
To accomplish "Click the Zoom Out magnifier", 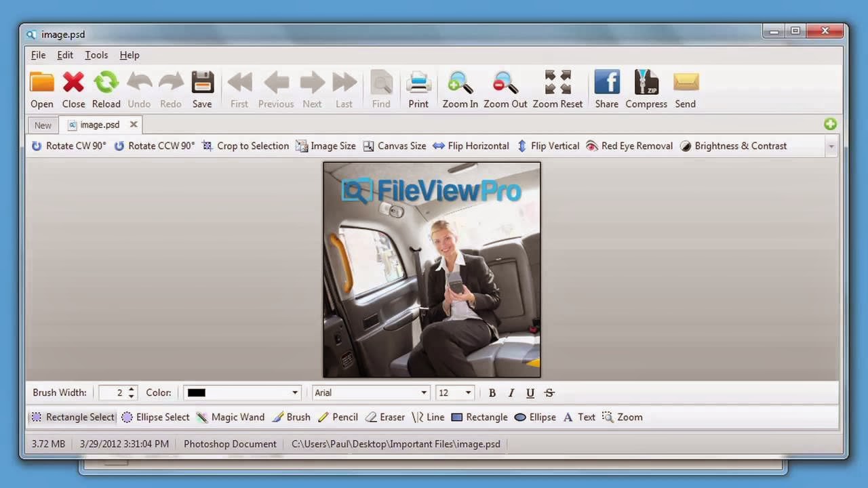I will (505, 83).
